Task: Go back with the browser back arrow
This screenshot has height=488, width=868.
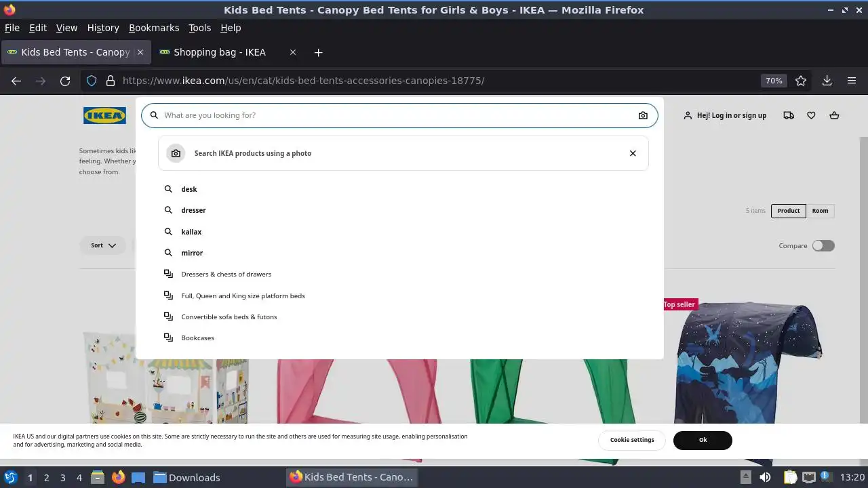Action: [x=16, y=81]
